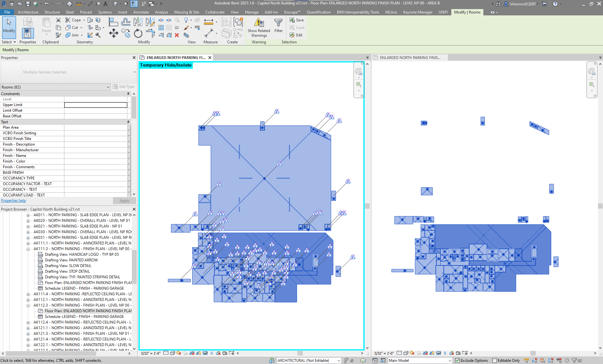The height and width of the screenshot is (364, 603).
Task: Select the Modify tool
Action: pyautogui.click(x=8, y=28)
